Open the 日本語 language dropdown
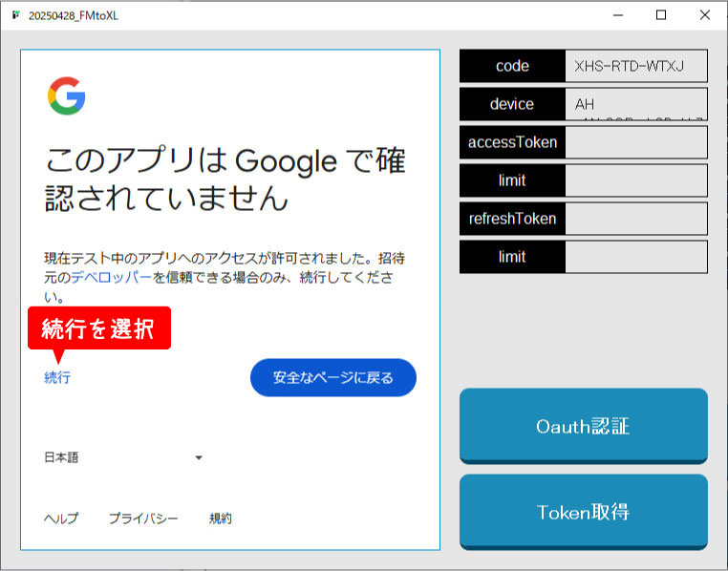728x571 pixels. click(123, 457)
